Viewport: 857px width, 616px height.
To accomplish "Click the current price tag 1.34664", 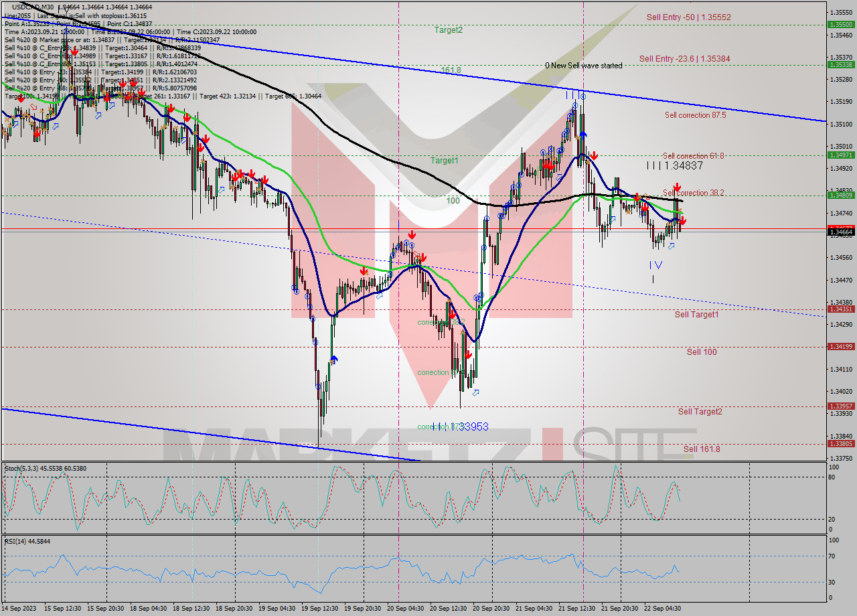I will click(x=840, y=232).
